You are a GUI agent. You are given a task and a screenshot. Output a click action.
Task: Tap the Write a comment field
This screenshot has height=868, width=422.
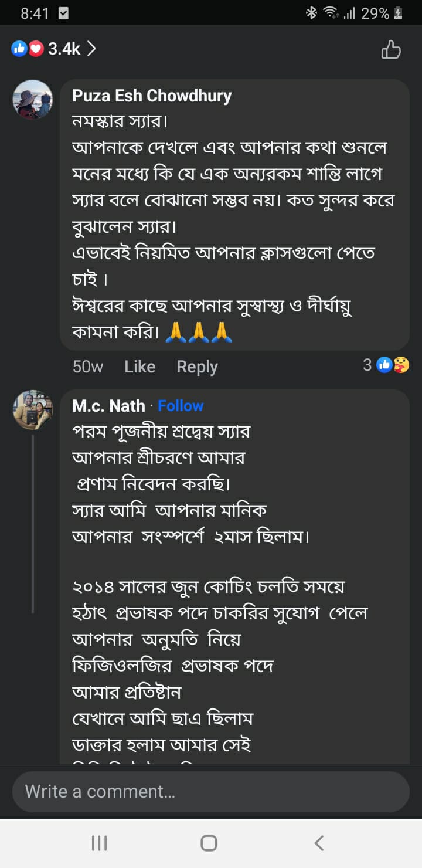click(x=211, y=791)
